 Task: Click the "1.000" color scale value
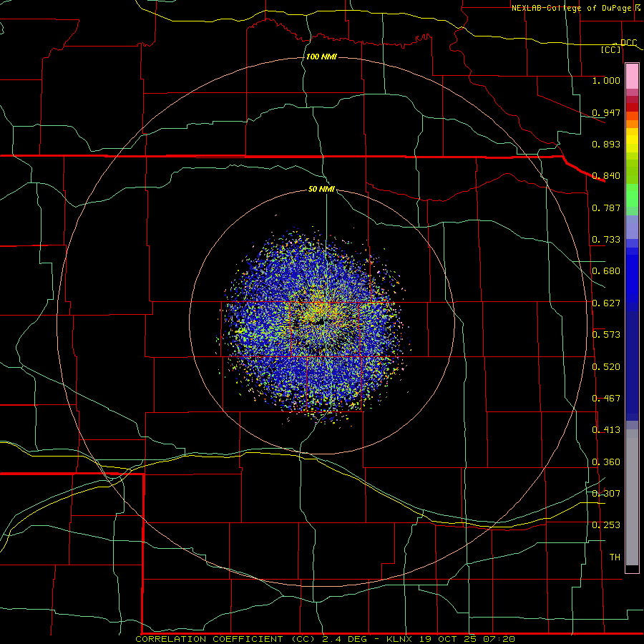[x=606, y=80]
